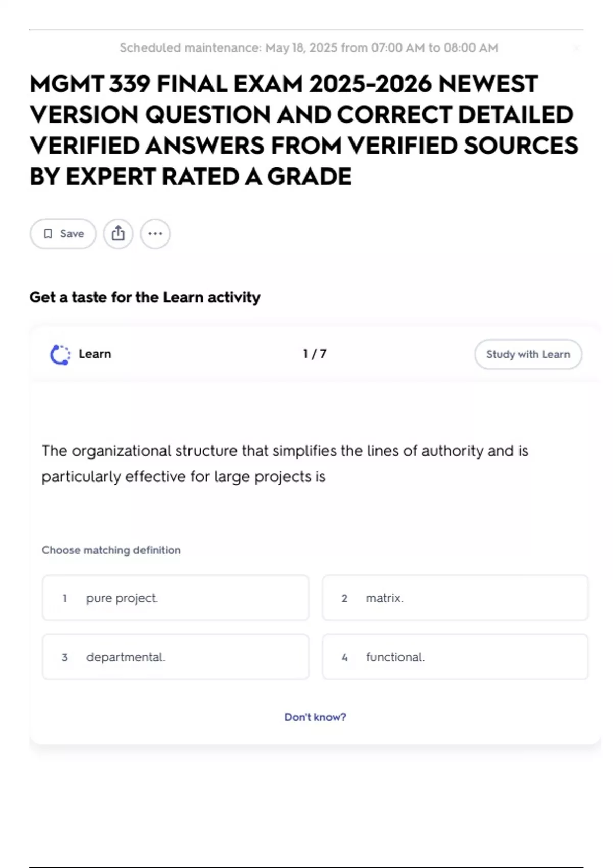Select 'functional.' as the answer
The width and height of the screenshot is (613, 868).
click(455, 657)
